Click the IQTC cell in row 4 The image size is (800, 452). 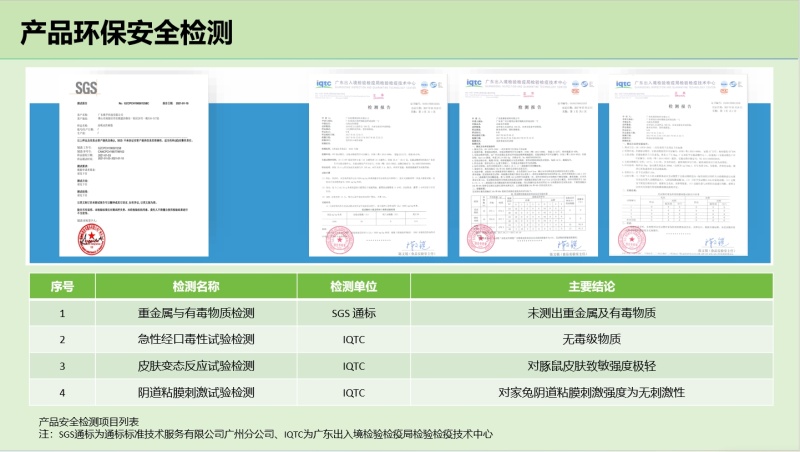tap(354, 392)
